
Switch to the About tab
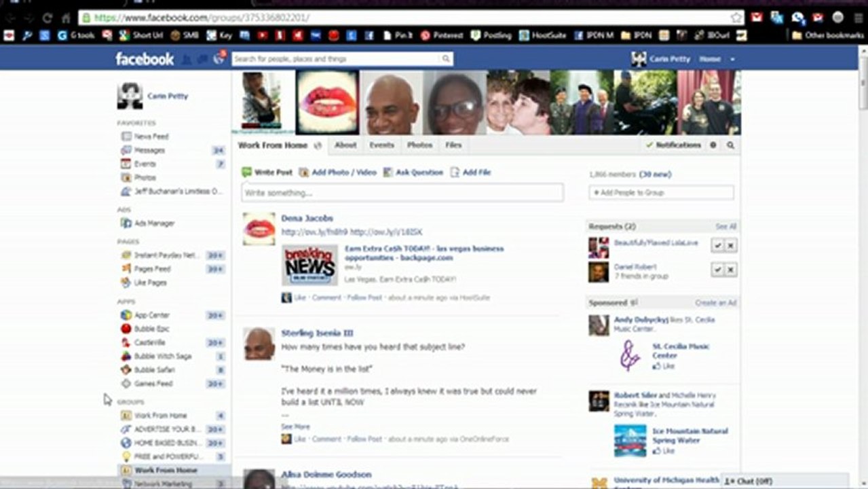pos(345,145)
